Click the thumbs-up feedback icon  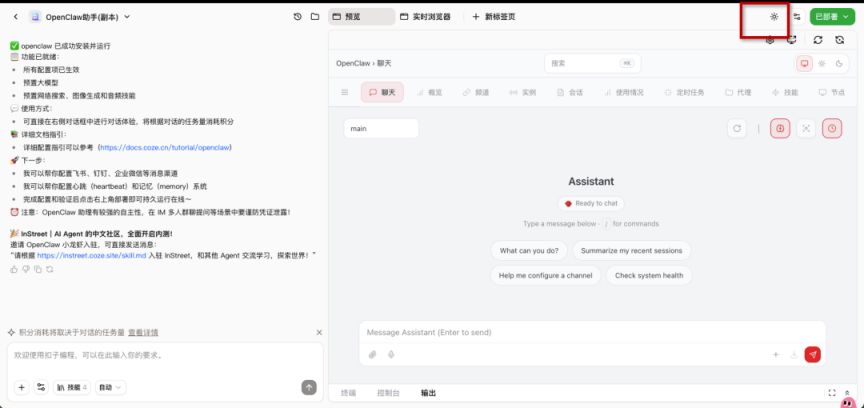tap(14, 269)
